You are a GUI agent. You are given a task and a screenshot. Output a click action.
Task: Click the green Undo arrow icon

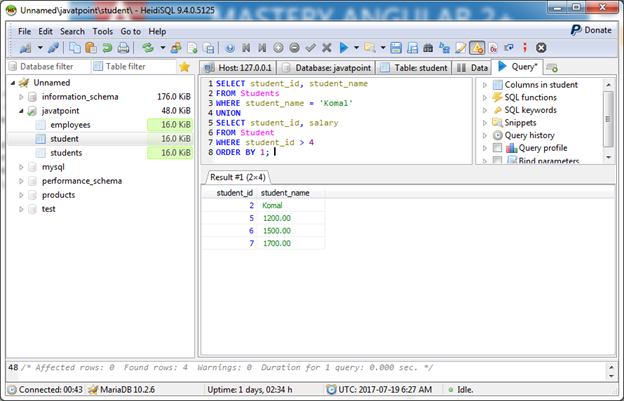point(107,48)
